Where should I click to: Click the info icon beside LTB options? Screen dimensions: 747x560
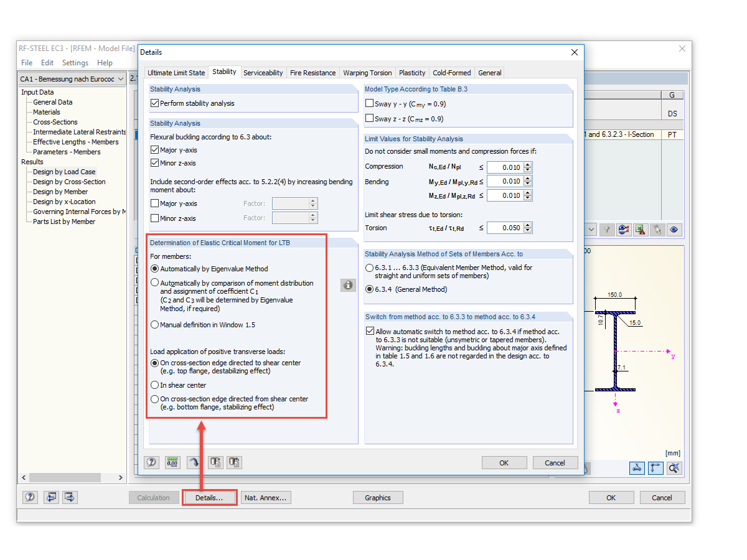[347, 285]
